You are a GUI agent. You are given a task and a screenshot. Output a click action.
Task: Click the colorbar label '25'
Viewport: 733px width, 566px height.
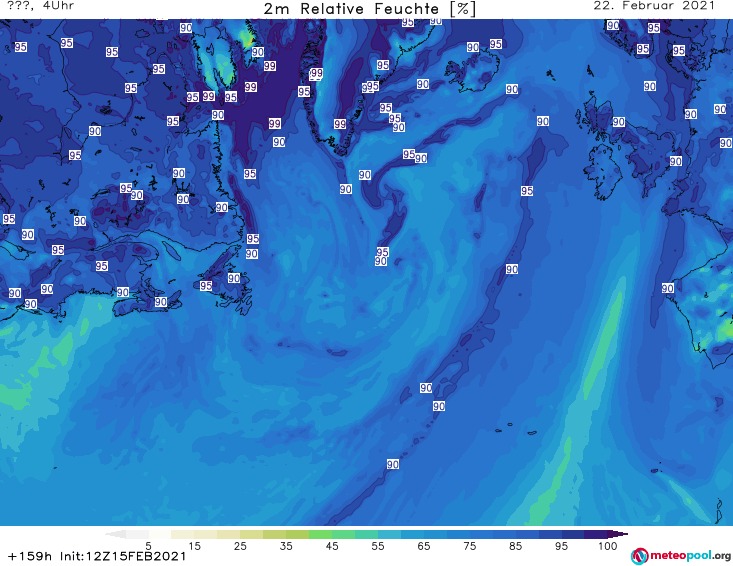click(x=240, y=546)
